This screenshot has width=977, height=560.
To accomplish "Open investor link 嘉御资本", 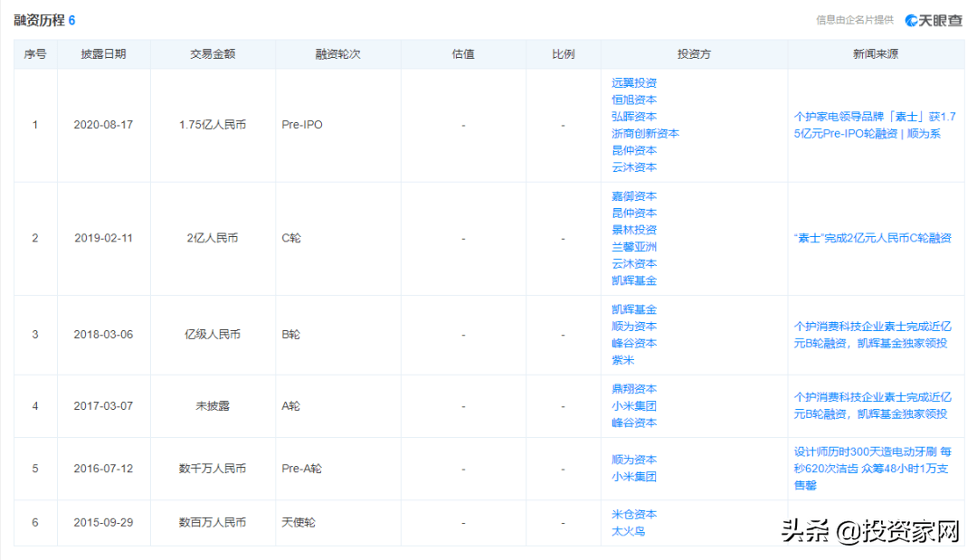I will point(633,196).
